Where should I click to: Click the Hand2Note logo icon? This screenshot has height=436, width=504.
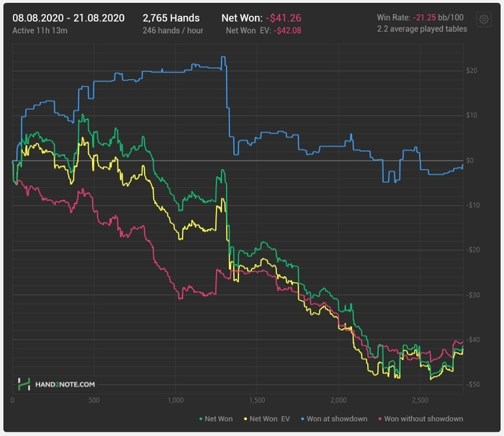pos(24,384)
